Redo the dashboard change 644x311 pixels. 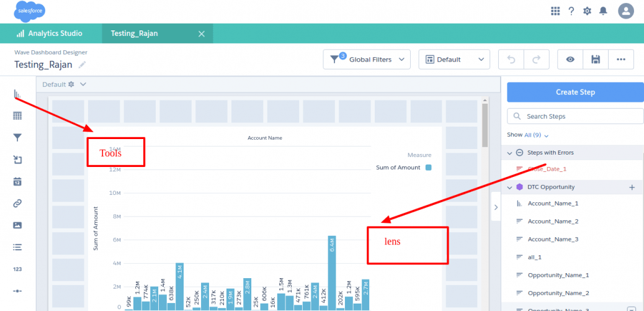click(x=537, y=60)
